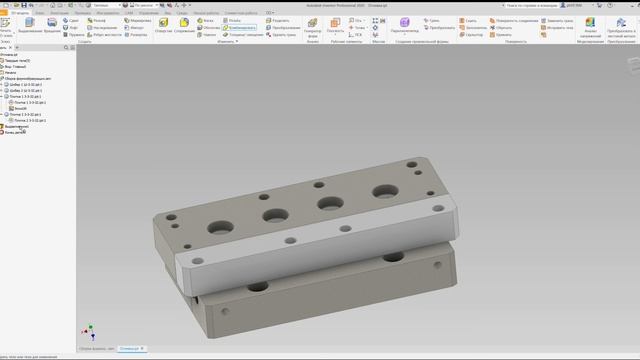Select the Draft (Наклон) tool
640x360 pixels.
206,35
